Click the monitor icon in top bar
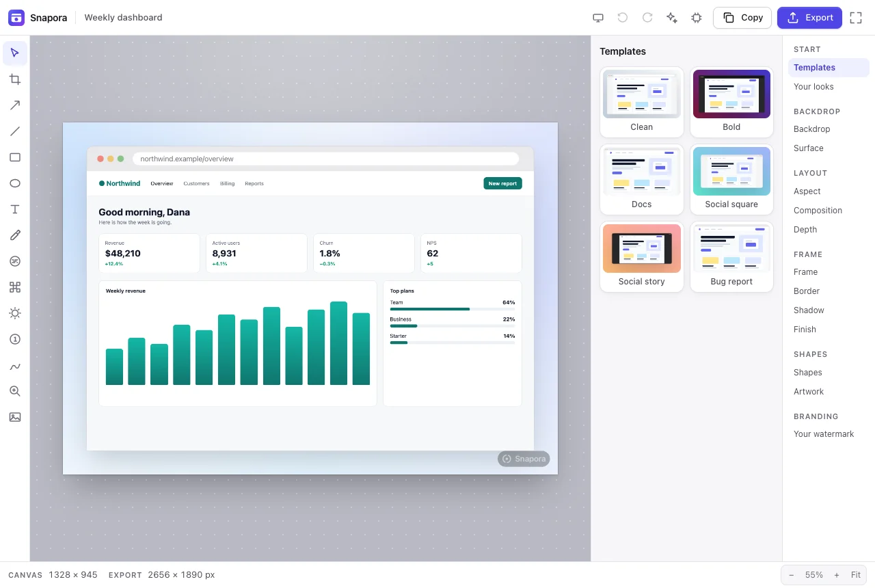 (598, 18)
